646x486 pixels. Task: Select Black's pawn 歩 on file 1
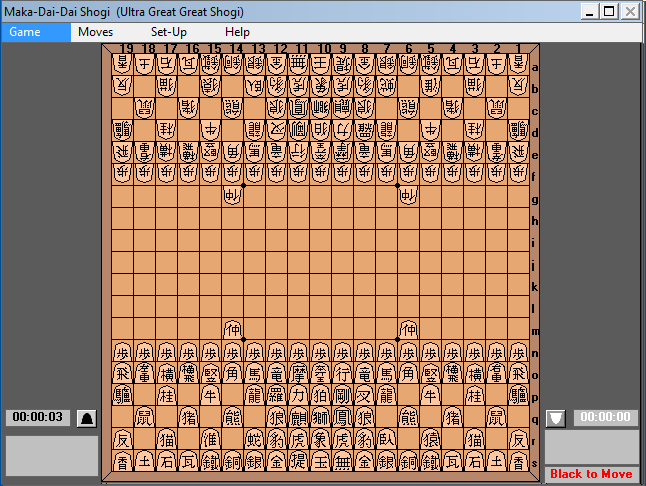519,351
